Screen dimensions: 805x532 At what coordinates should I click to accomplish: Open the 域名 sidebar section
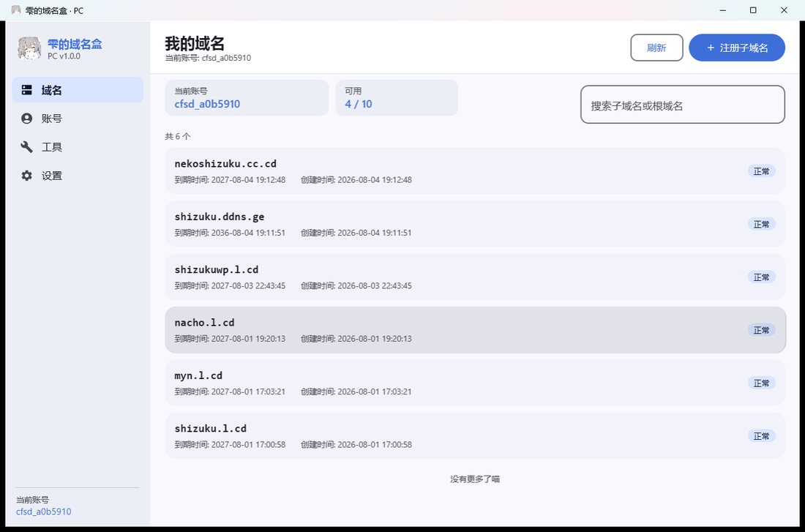pos(78,90)
